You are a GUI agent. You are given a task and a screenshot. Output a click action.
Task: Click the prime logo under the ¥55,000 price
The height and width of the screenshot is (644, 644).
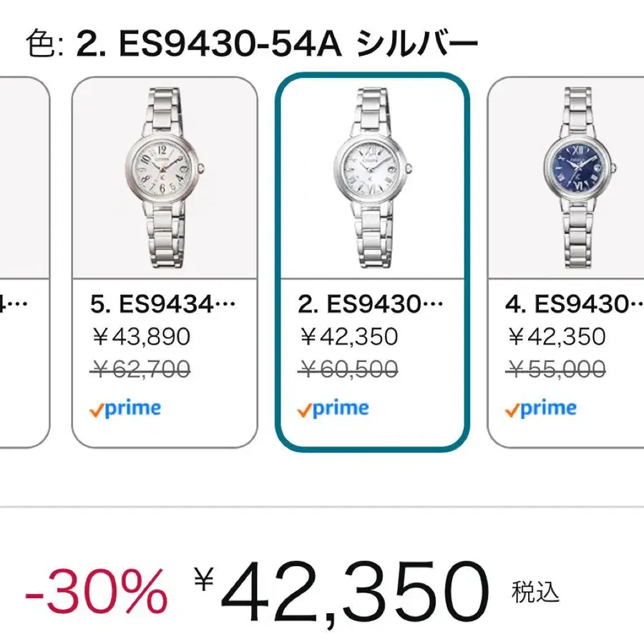click(x=540, y=409)
